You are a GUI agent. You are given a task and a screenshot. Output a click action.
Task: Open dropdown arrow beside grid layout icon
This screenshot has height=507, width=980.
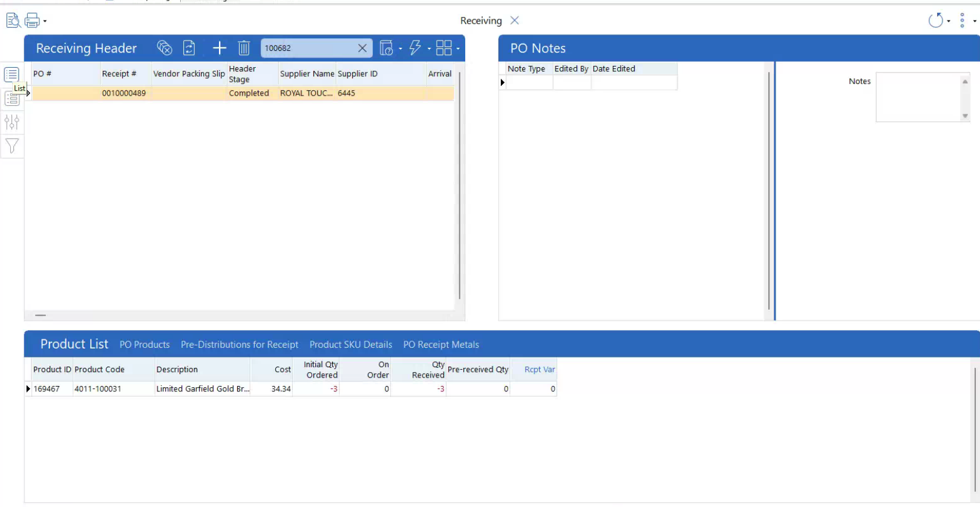click(458, 48)
